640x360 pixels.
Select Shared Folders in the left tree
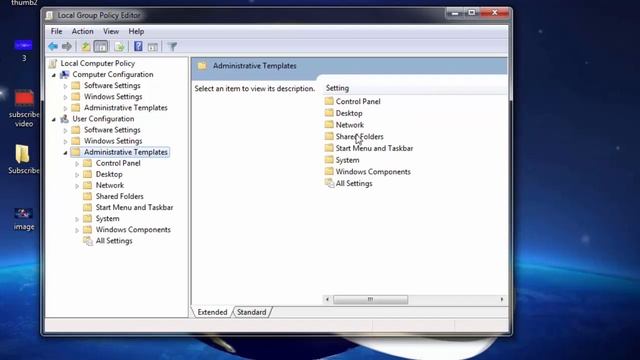(120, 196)
